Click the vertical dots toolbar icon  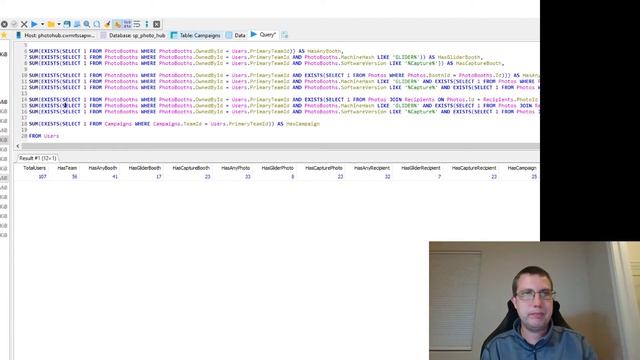pyautogui.click(x=147, y=24)
